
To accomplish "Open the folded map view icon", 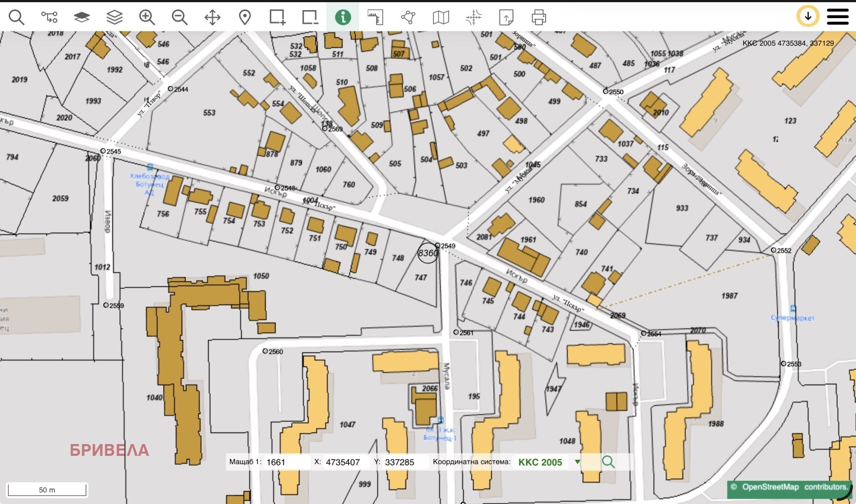I will [x=441, y=17].
